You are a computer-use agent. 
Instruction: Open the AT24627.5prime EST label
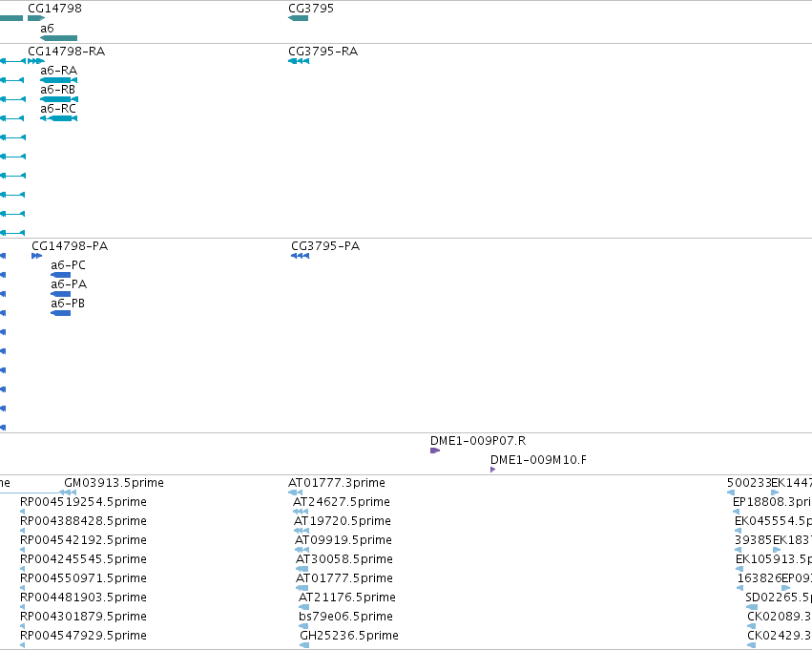[x=342, y=502]
